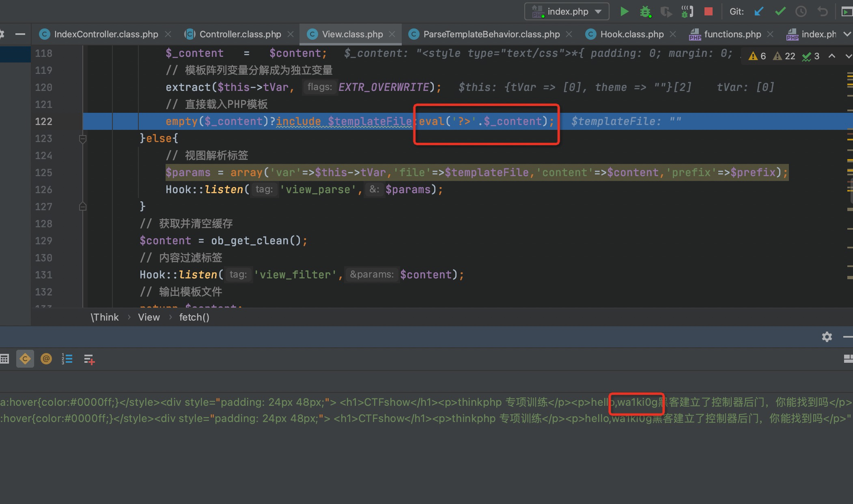Image resolution: width=853 pixels, height=504 pixels.
Task: Rollback changes with the undo arrow icon
Action: tap(823, 11)
